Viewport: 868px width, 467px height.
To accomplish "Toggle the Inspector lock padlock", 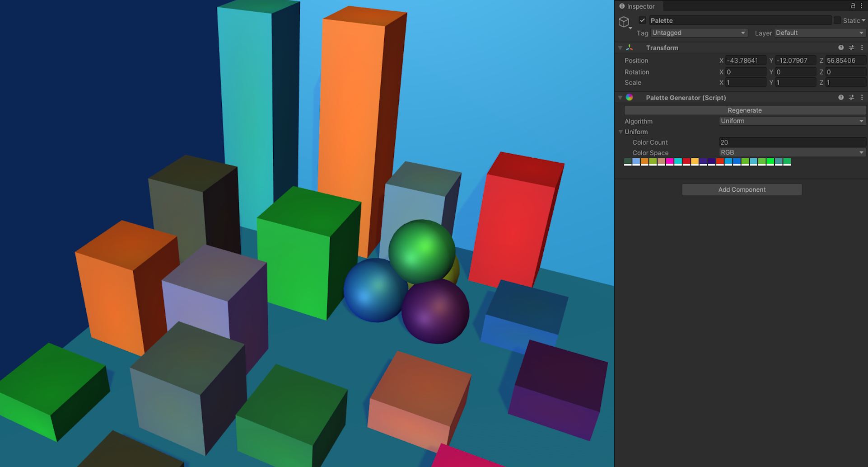I will tap(853, 6).
